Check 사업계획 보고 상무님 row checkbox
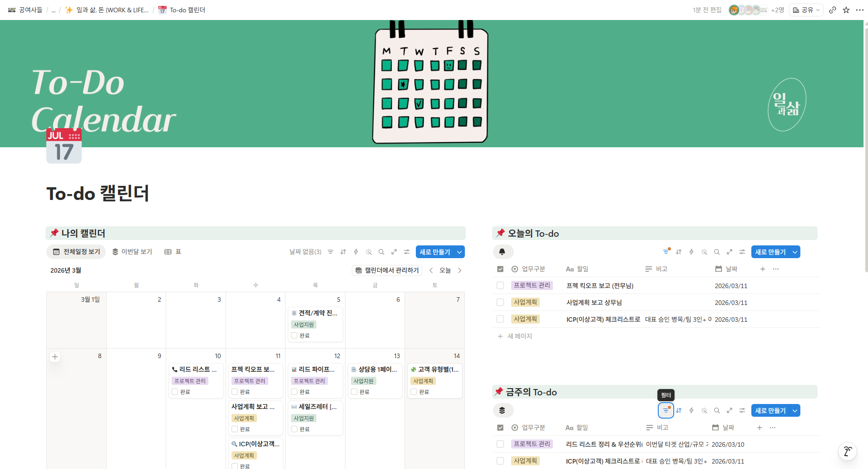Viewport: 868px width, 469px height. tap(500, 302)
